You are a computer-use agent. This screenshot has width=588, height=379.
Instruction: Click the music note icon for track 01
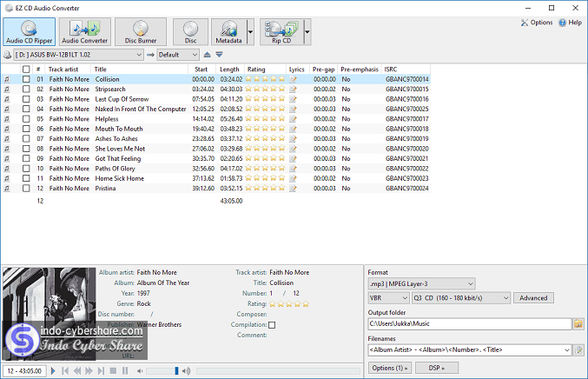(x=7, y=79)
